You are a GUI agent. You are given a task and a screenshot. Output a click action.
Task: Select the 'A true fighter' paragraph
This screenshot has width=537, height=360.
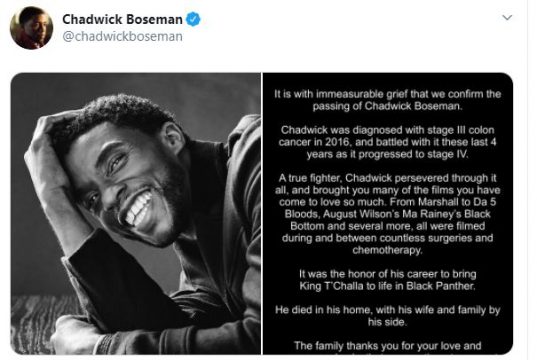tap(387, 214)
